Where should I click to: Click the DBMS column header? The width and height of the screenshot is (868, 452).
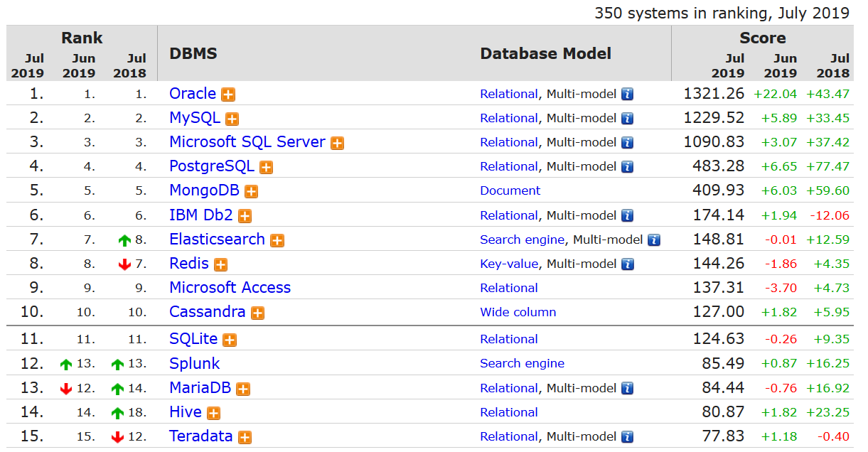[x=193, y=53]
